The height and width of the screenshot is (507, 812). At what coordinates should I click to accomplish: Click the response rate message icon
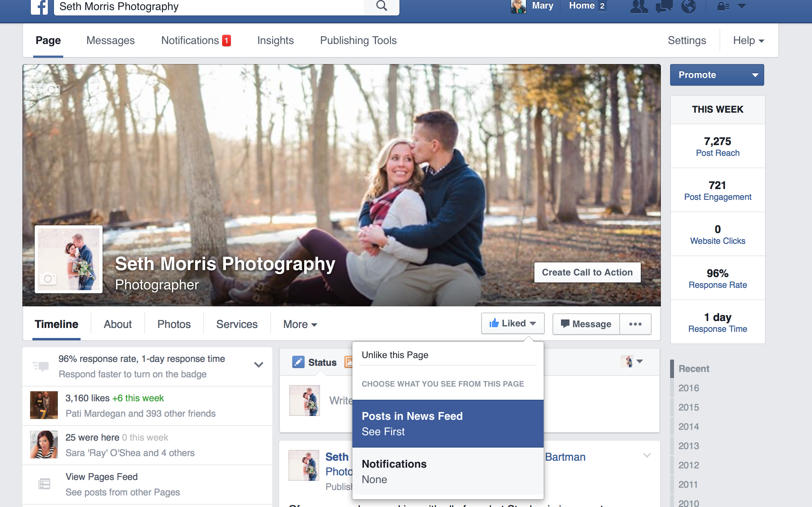tap(41, 366)
